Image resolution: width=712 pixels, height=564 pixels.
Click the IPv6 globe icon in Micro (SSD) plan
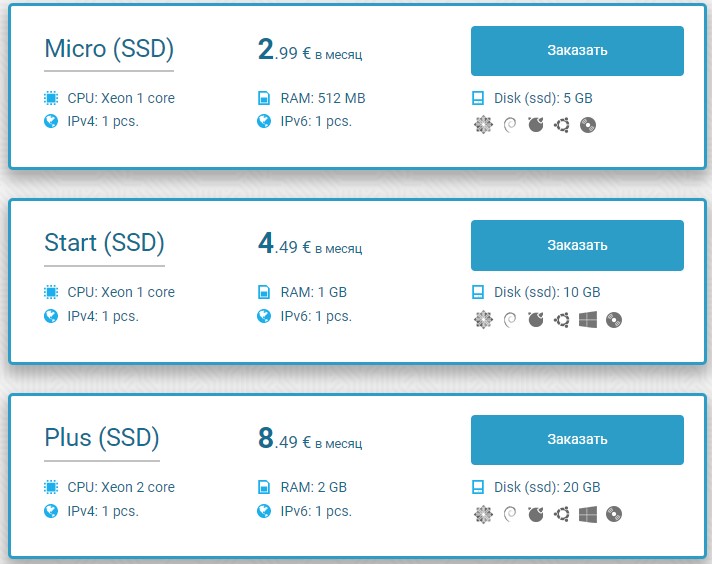coord(264,121)
